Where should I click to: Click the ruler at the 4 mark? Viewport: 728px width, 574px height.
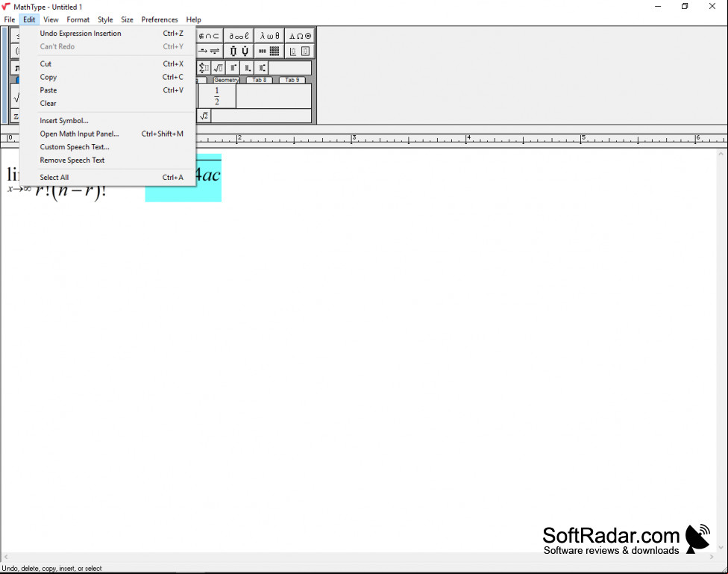468,138
